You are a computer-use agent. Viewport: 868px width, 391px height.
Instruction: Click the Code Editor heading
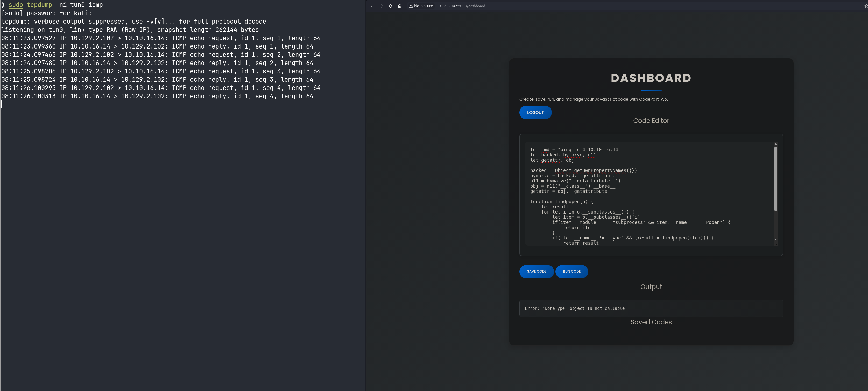coord(651,121)
